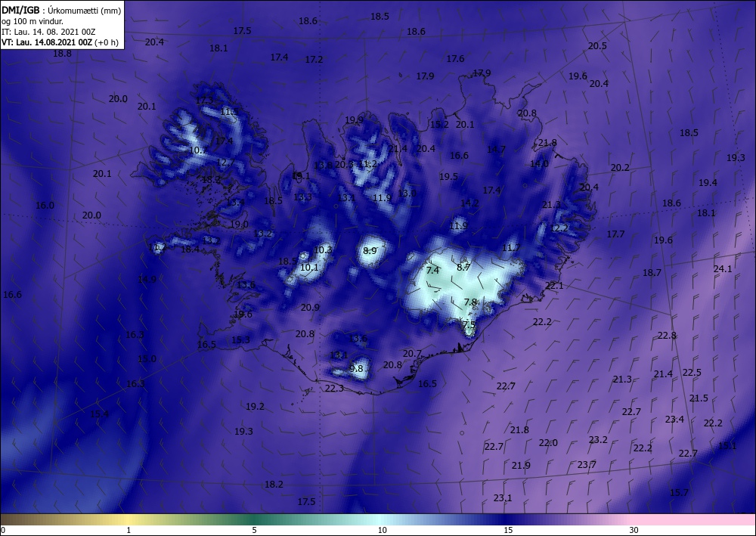Click the colour scale label '15'
The width and height of the screenshot is (756, 536).
tap(508, 530)
